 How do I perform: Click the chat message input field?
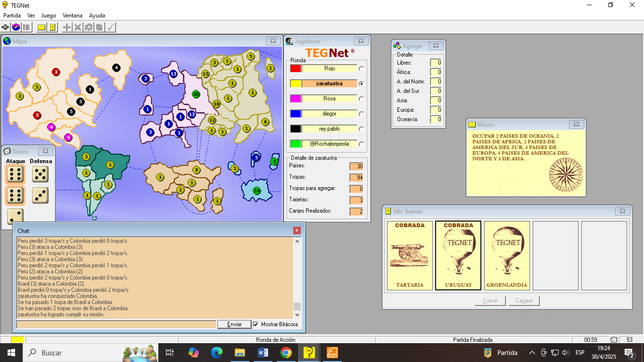116,324
